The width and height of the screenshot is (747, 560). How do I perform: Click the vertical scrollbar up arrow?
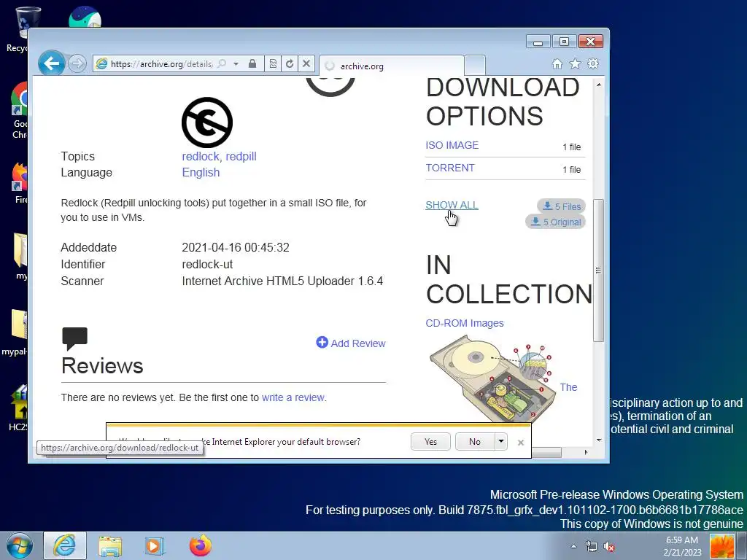pos(599,85)
